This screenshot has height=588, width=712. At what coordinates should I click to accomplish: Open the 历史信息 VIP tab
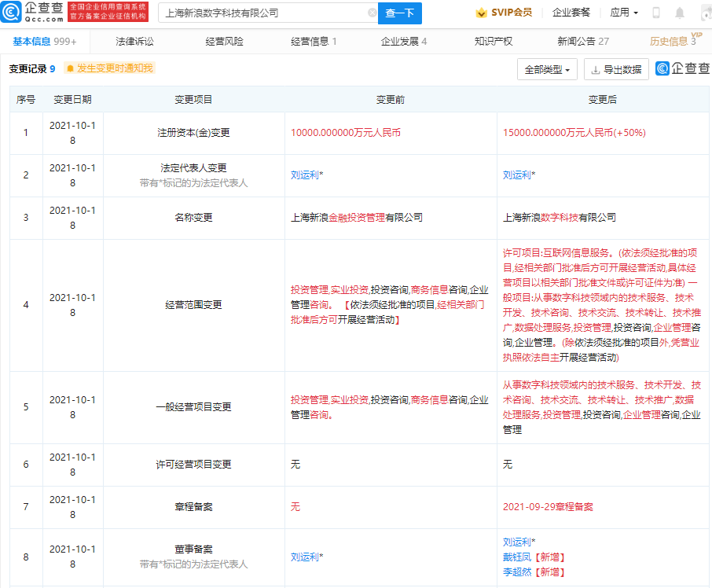pyautogui.click(x=672, y=42)
